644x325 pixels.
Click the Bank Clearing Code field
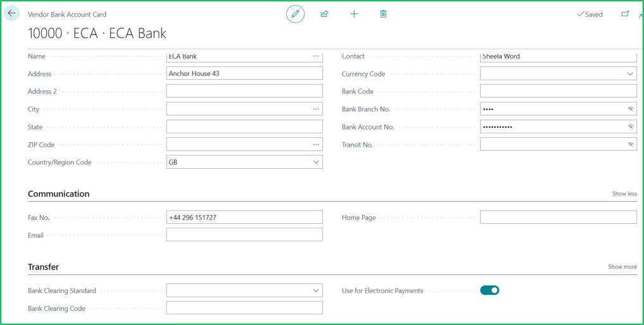pos(244,308)
